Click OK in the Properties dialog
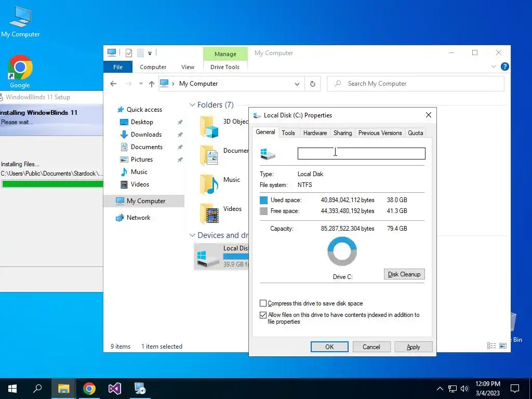Viewport: 532px width, 399px height. pyautogui.click(x=329, y=347)
